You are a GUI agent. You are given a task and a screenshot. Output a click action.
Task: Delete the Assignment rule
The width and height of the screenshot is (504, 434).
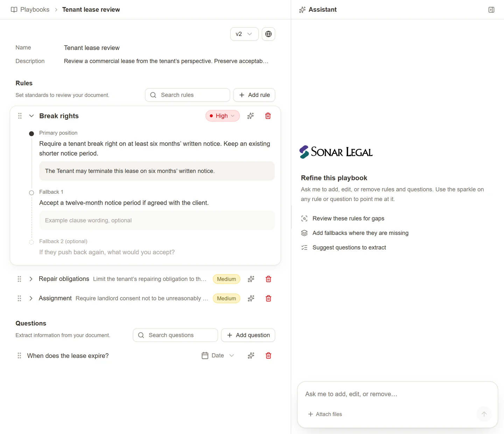pyautogui.click(x=268, y=298)
